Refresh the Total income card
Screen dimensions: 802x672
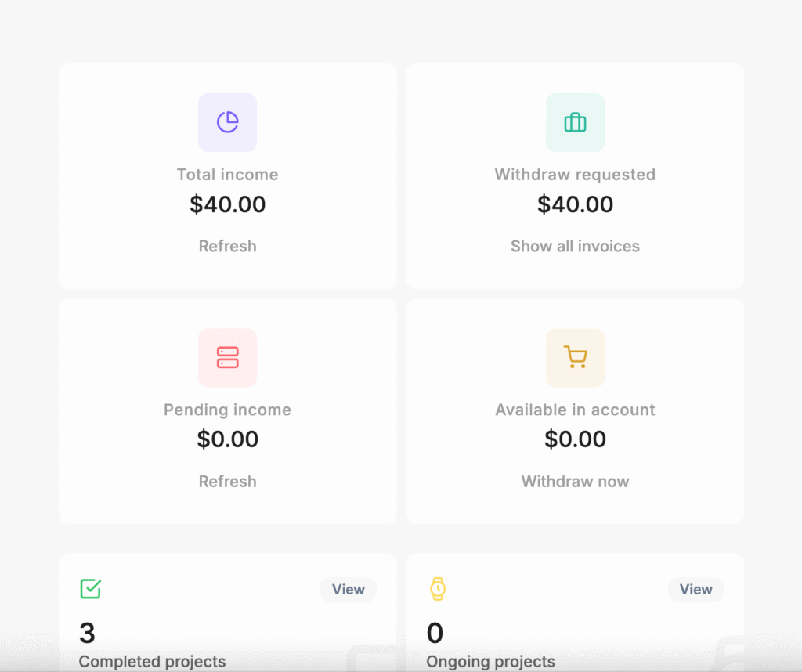point(228,246)
